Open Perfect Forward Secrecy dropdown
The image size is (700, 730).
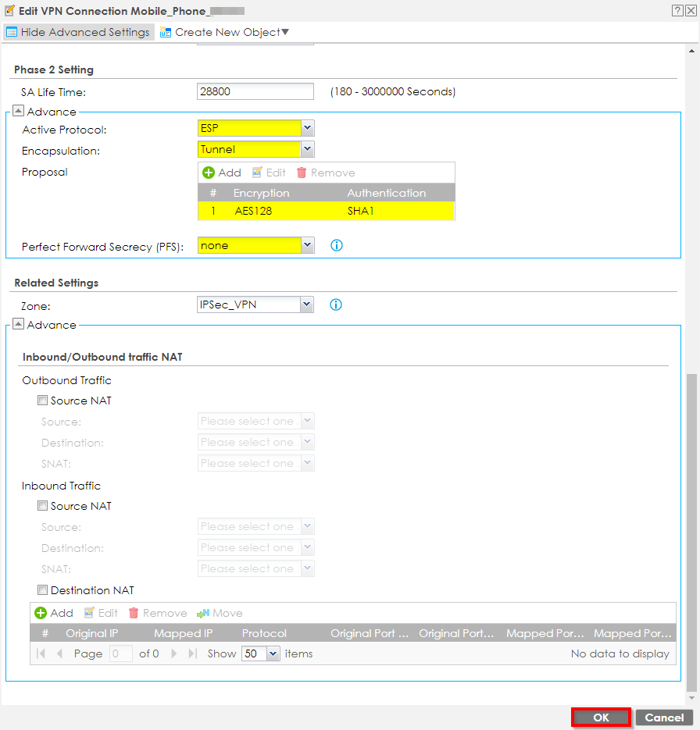(x=307, y=245)
